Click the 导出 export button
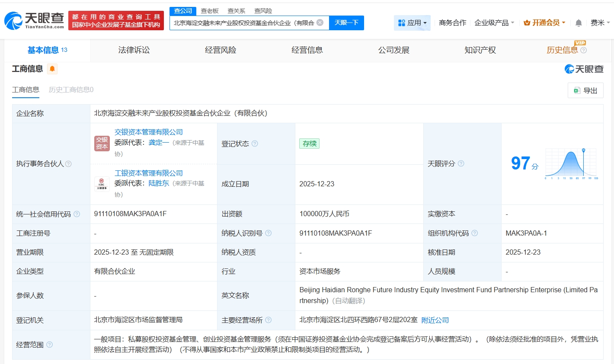Viewport: 614px width, 364px height. [585, 90]
